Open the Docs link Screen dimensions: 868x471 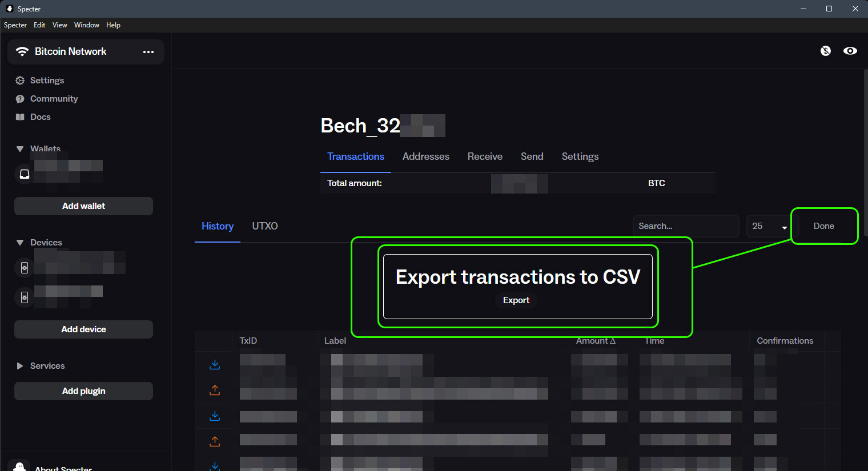(40, 117)
